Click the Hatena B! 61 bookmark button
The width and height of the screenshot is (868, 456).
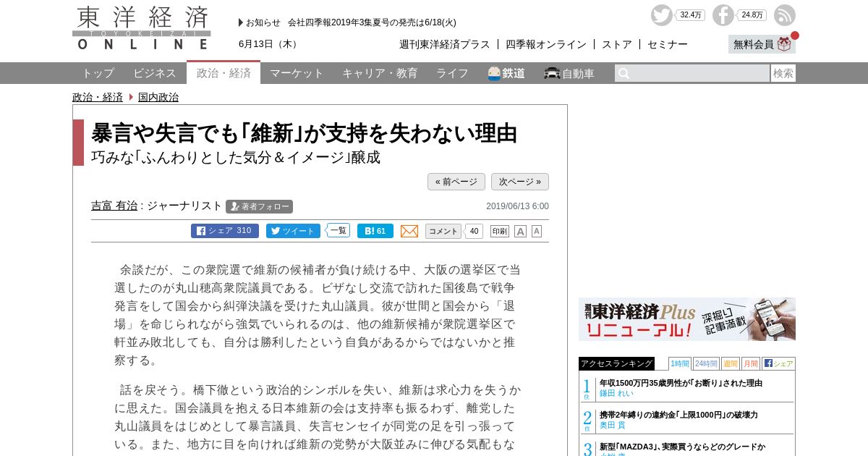pos(375,231)
